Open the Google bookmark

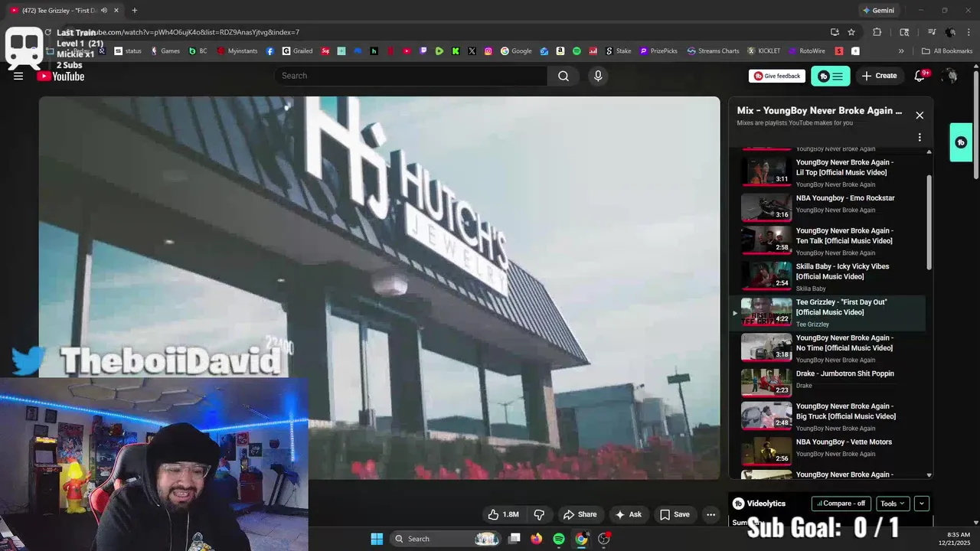point(516,51)
